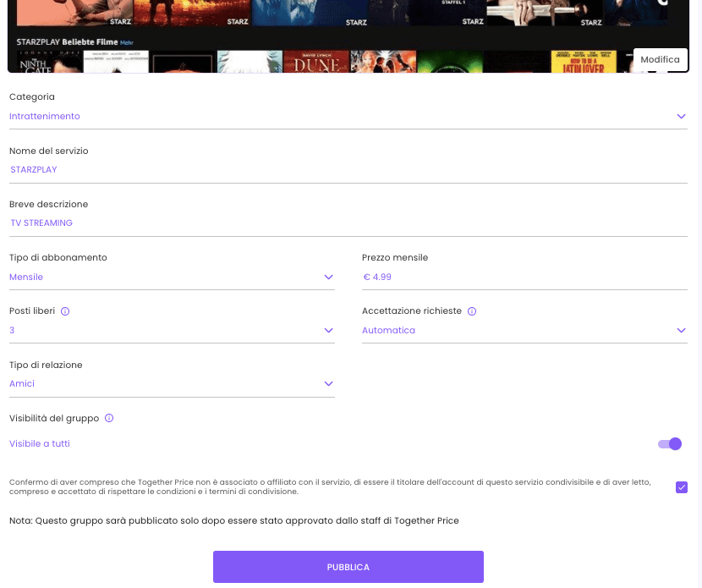Screen dimensions: 702x588
Task: Click the Modifica button on the image
Action: coord(660,59)
